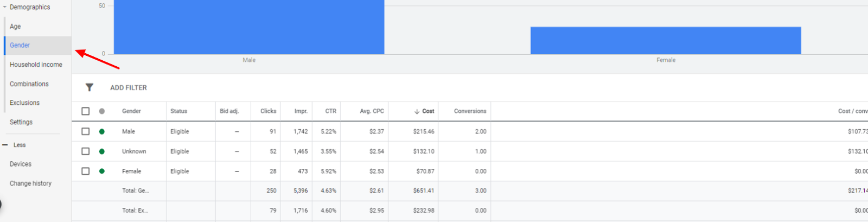868x222 pixels.
Task: Click the gray status column header dot
Action: tap(101, 111)
